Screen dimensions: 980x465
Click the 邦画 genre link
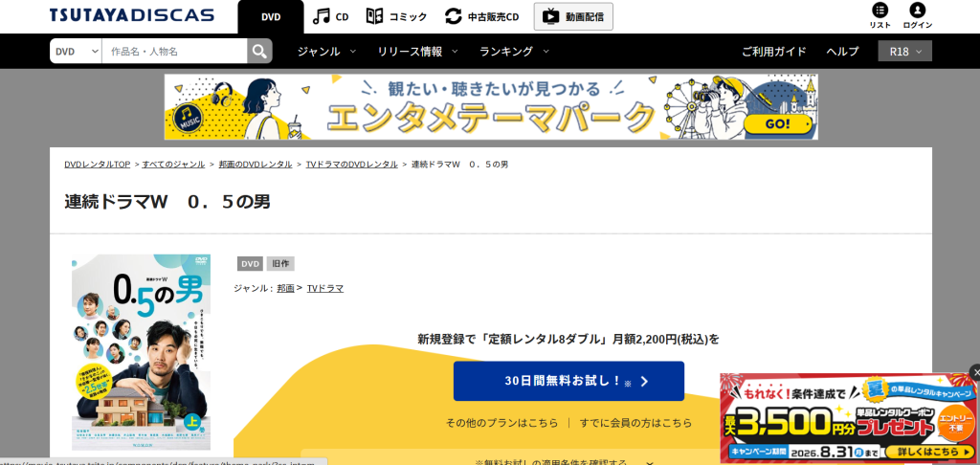(285, 288)
